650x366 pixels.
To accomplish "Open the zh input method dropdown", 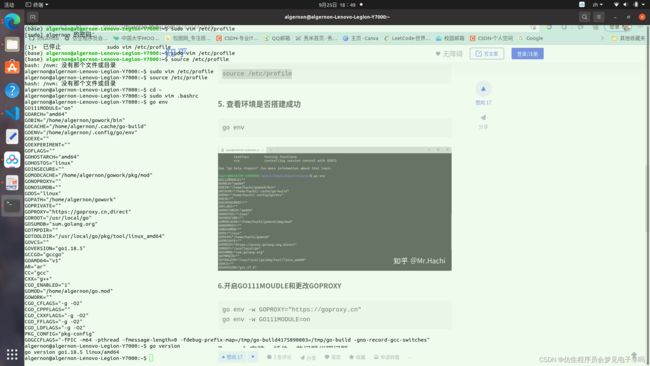I will click(x=597, y=5).
